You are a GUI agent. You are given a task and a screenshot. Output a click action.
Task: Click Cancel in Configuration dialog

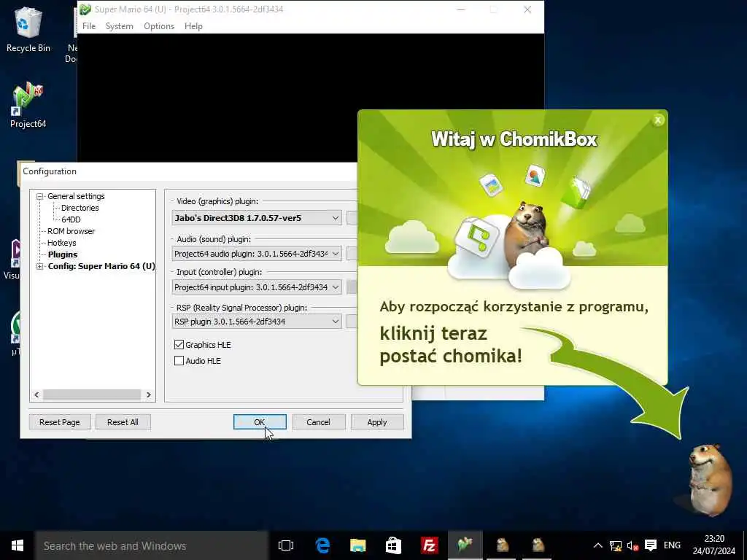coord(318,422)
